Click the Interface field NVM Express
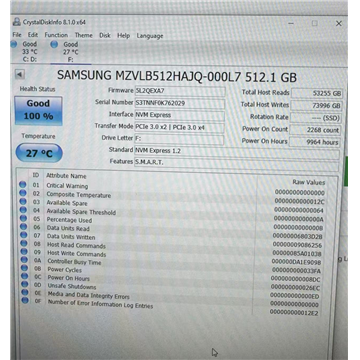Image resolution: width=360 pixels, height=360 pixels. coord(179,115)
